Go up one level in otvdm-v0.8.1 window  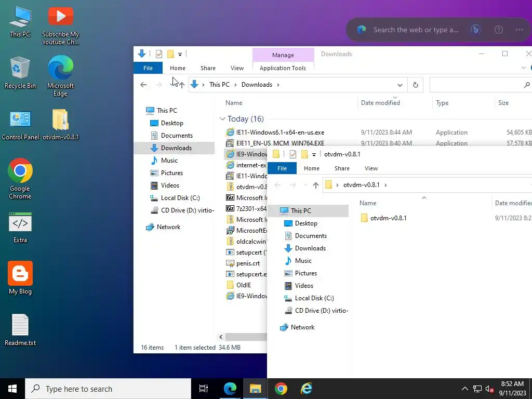(x=316, y=185)
